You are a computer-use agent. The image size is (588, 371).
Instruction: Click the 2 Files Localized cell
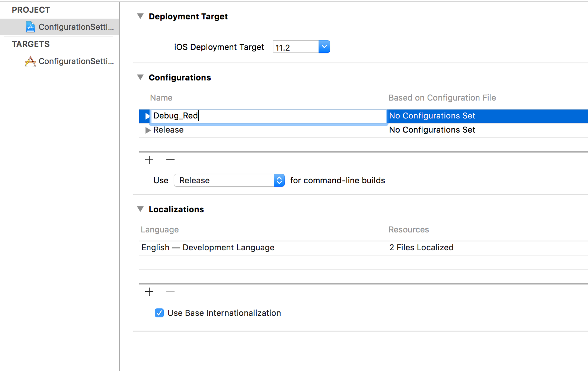coord(421,248)
